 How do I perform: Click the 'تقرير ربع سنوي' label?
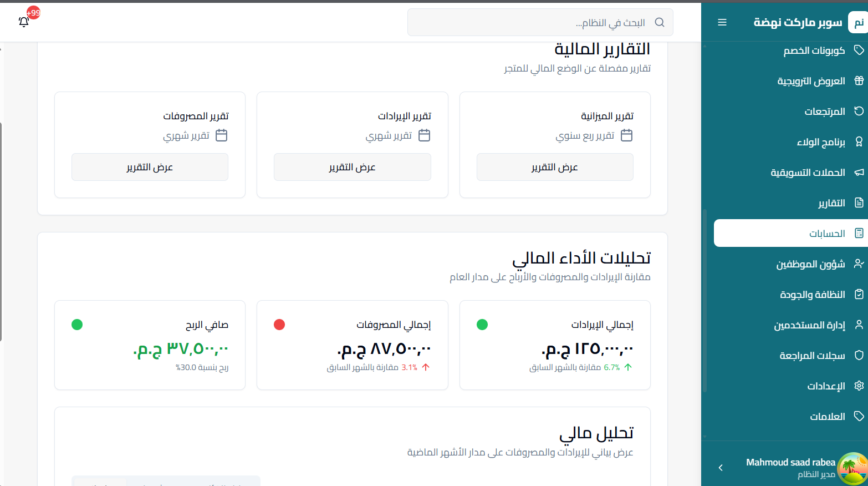[x=585, y=136]
